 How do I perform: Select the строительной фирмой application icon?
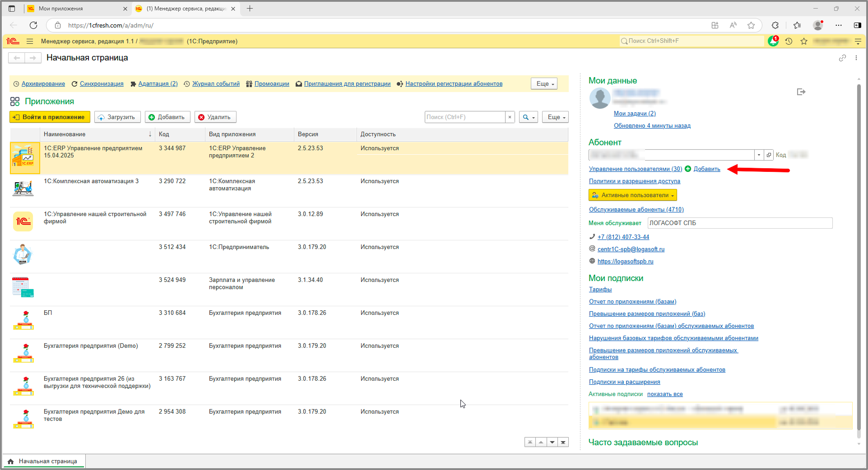tap(23, 221)
